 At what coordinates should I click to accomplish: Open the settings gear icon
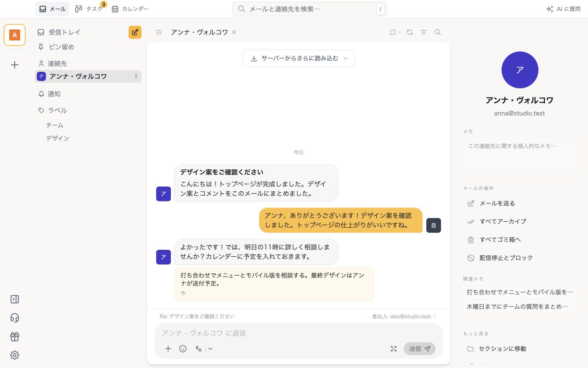coord(15,355)
